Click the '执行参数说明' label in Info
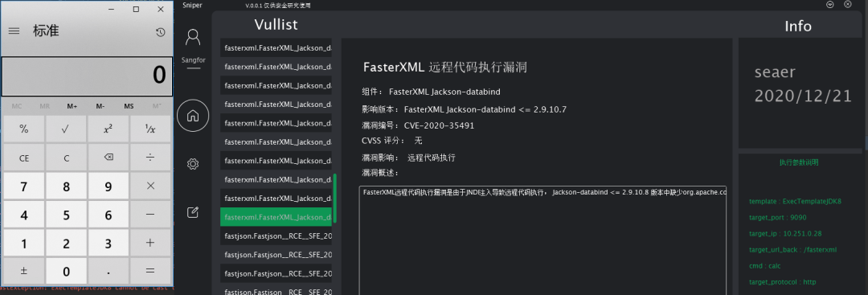This screenshot has width=868, height=295. (x=799, y=162)
